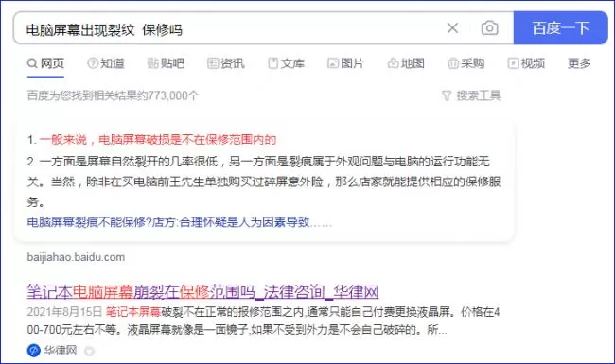The width and height of the screenshot is (615, 364).
Task: Click the badge icon beside 华律网
Action: [x=90, y=351]
